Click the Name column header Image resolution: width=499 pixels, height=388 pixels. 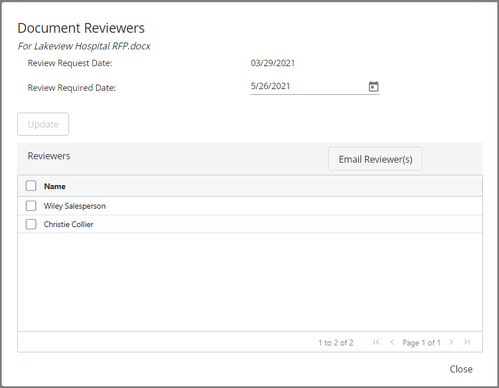point(55,186)
